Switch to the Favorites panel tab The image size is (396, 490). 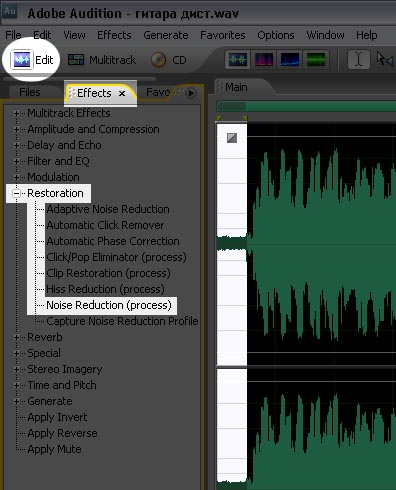158,92
